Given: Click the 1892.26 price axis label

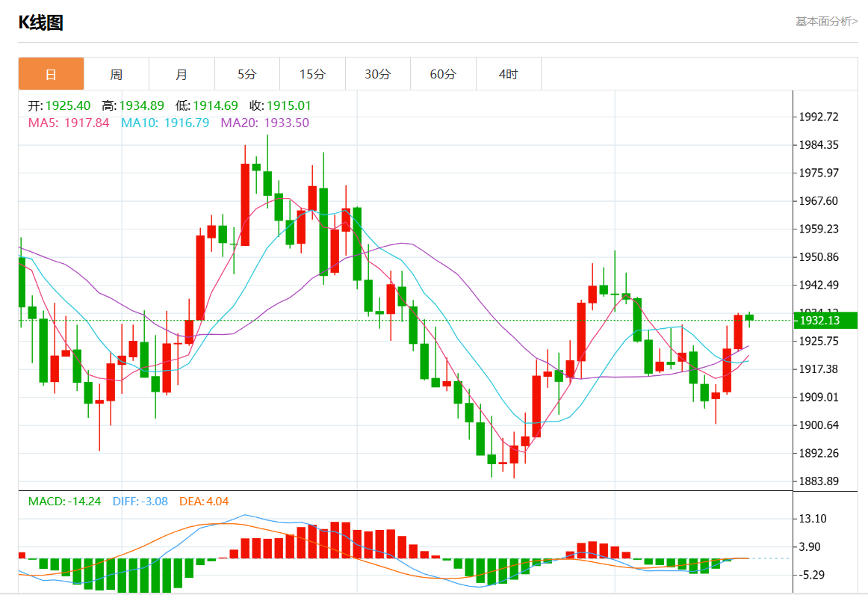Looking at the screenshot, I should pos(818,453).
